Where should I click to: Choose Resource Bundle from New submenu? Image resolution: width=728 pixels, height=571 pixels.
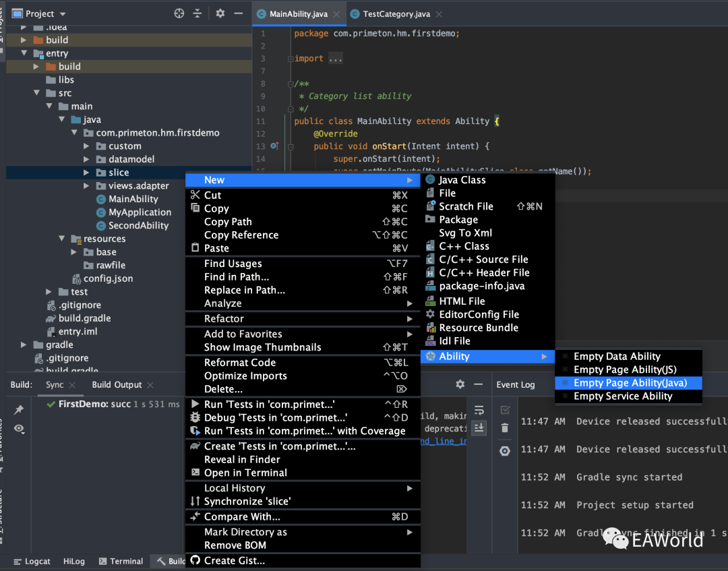[x=487, y=328]
